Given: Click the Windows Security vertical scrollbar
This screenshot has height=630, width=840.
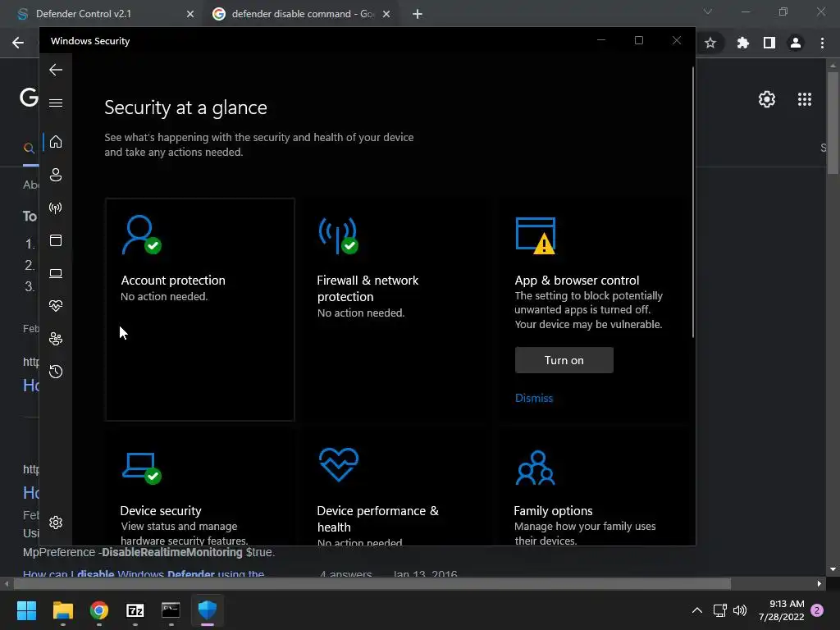Looking at the screenshot, I should (x=692, y=203).
